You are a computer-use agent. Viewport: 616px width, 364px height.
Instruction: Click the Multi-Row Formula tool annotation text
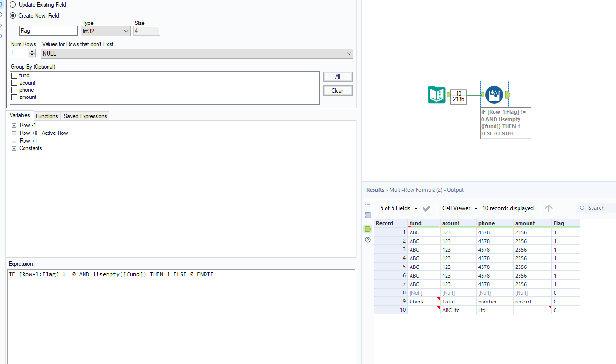click(x=506, y=123)
